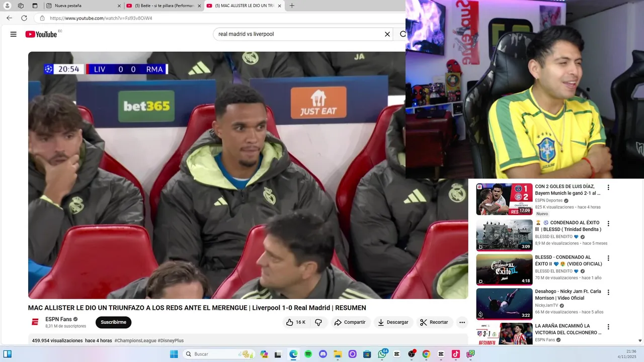Open TikTok from the taskbar
644x362 pixels.
(x=455, y=354)
